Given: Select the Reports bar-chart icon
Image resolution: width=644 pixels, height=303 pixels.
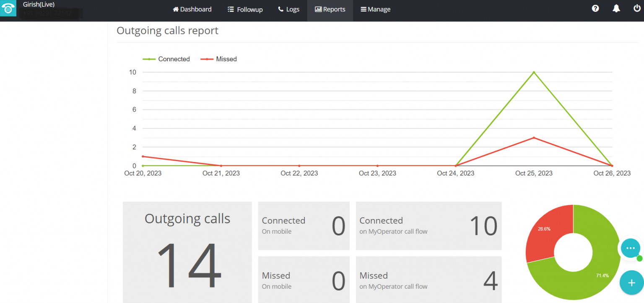Looking at the screenshot, I should [x=319, y=9].
